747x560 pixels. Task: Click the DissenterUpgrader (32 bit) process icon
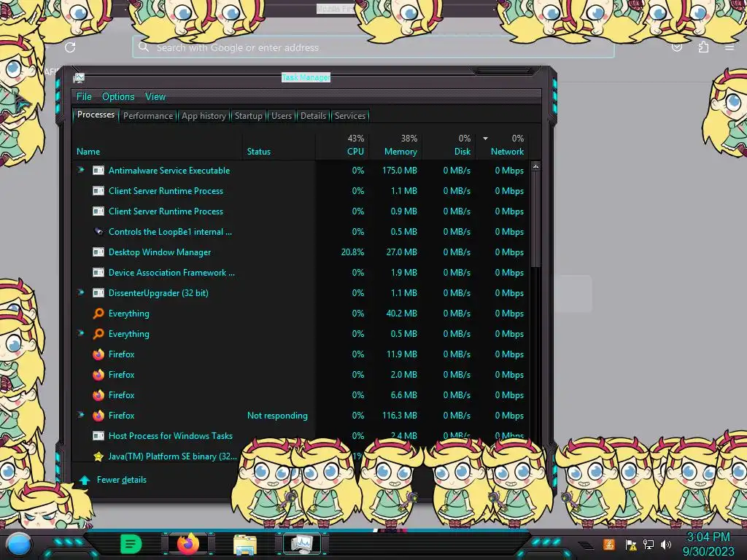pyautogui.click(x=98, y=293)
